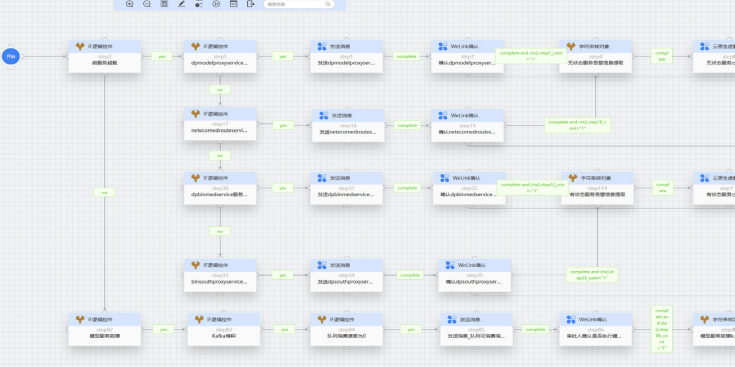Screen dimensions: 735x367
Task: Click the step33 binsouthproxyservice text
Action: pos(220,282)
